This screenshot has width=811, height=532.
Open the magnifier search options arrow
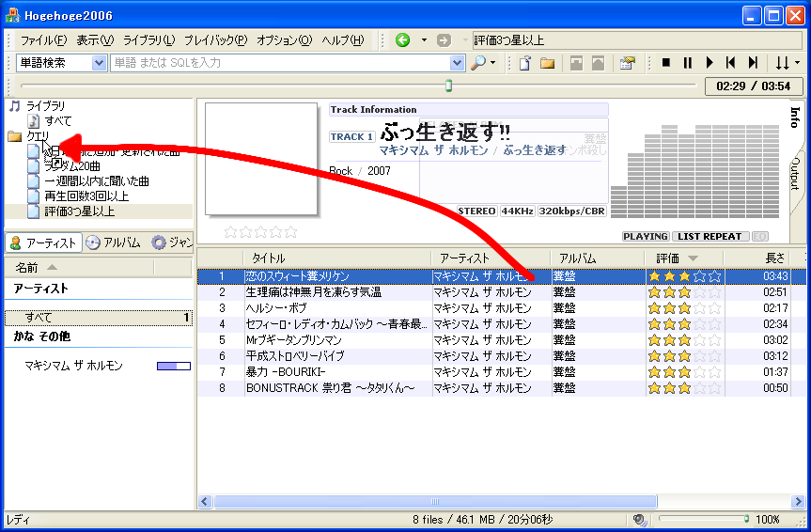tap(493, 63)
